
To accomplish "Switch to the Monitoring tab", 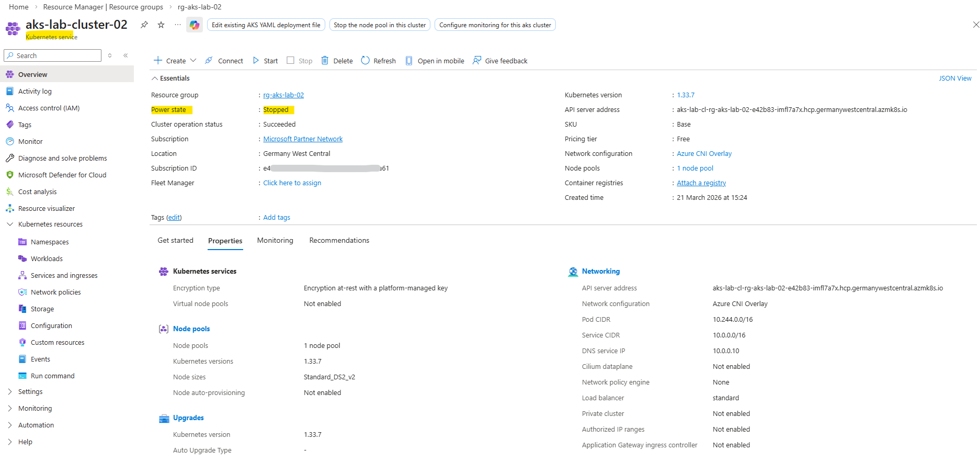I will click(275, 240).
